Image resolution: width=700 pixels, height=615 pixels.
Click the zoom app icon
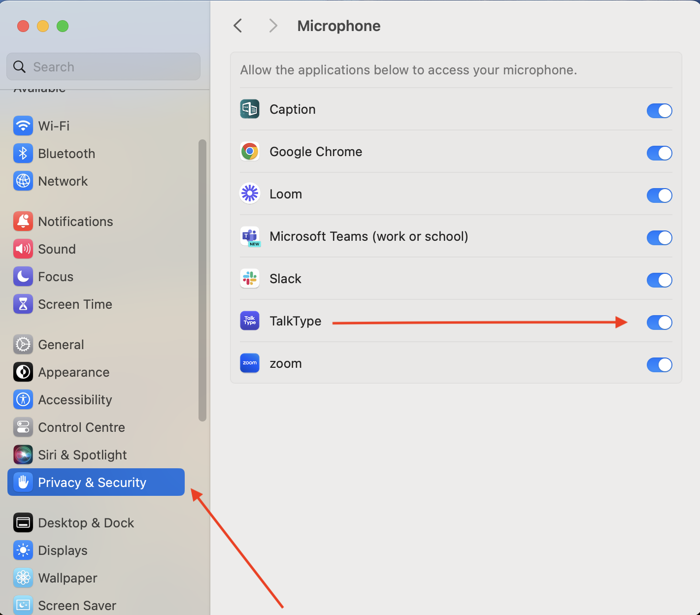[x=250, y=363]
